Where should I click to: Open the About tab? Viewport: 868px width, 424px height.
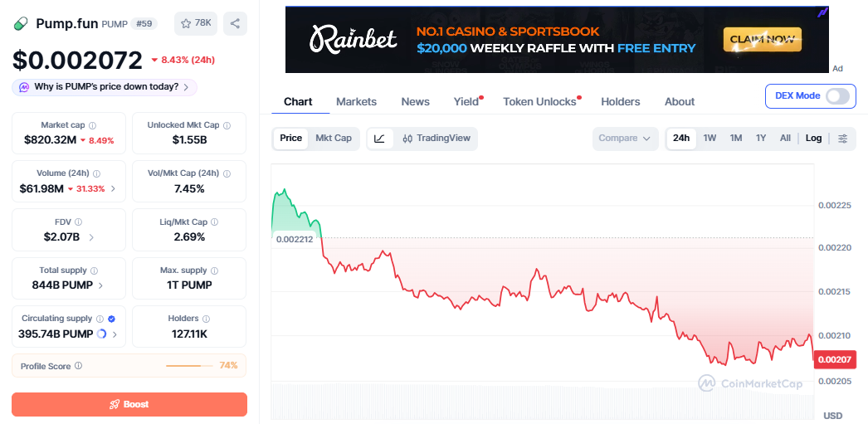(x=680, y=102)
